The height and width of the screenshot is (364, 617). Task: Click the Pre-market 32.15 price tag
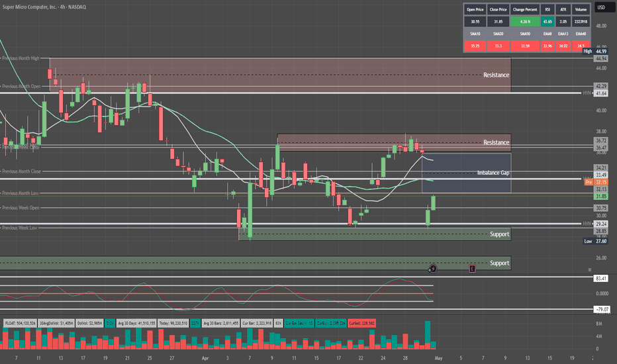click(596, 182)
